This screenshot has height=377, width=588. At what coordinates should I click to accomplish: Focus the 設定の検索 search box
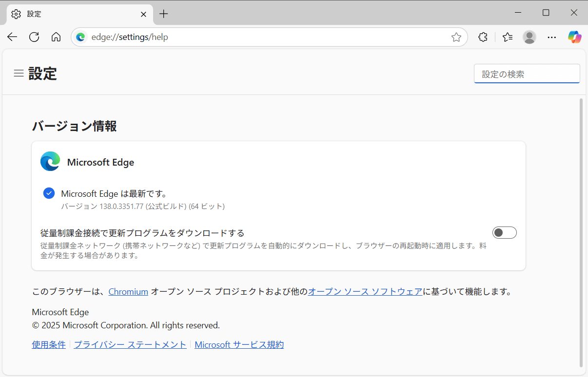tap(527, 74)
